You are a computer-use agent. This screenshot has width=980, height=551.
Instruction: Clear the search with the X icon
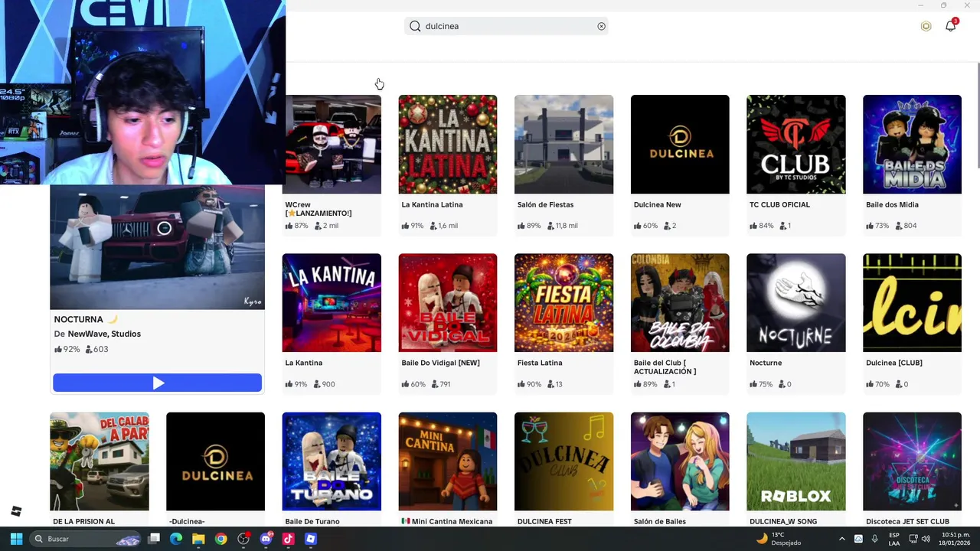click(x=601, y=26)
